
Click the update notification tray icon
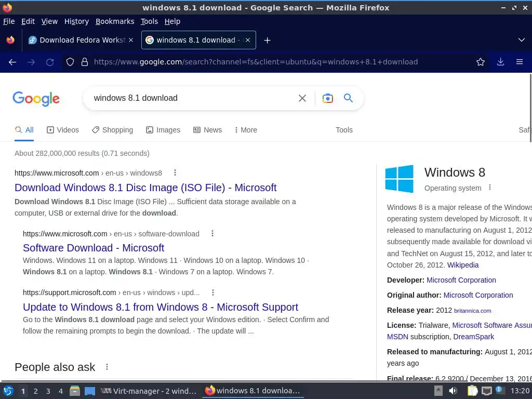pyautogui.click(x=499, y=390)
